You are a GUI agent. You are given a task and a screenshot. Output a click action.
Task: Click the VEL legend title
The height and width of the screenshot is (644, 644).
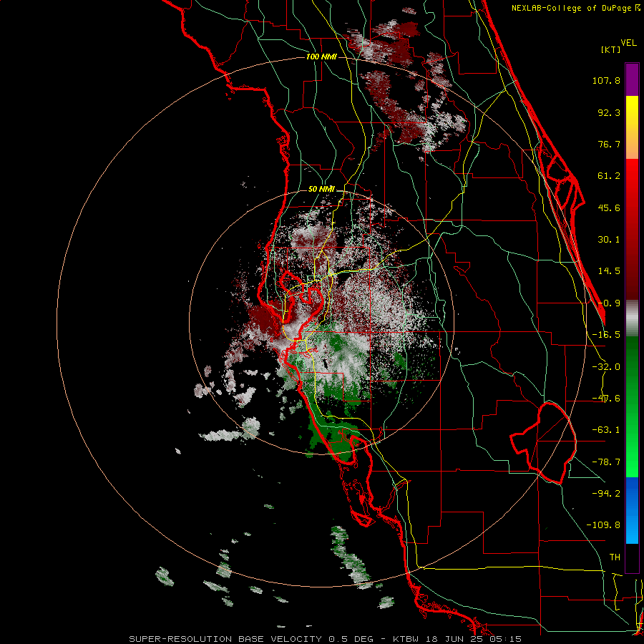point(628,43)
